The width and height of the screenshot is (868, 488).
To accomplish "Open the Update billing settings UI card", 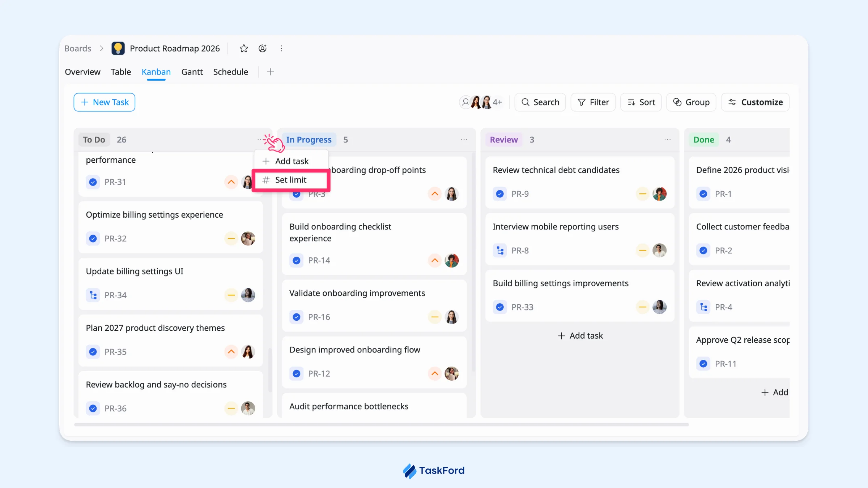I will tap(171, 284).
